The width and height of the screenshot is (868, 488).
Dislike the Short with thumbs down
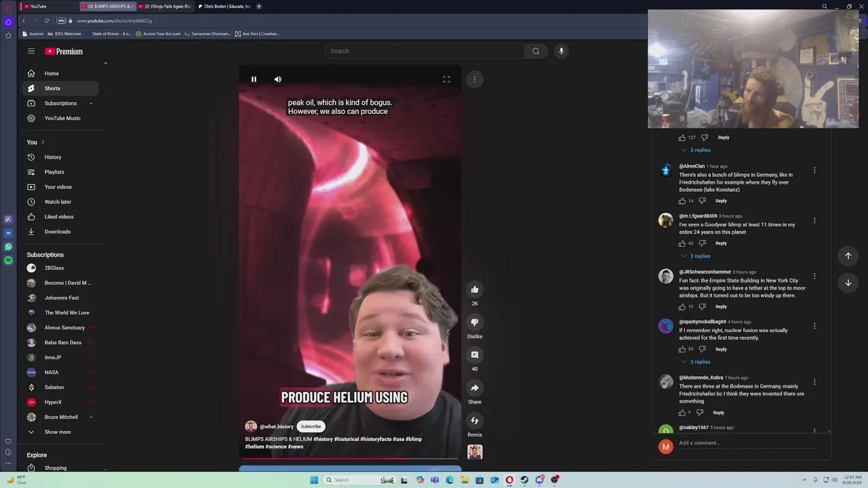[x=475, y=322]
